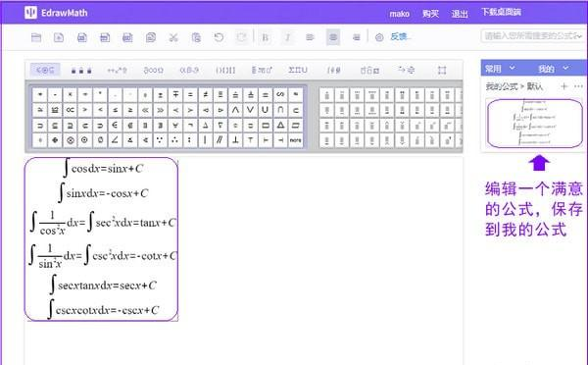588x365 pixels.
Task: Insert the therefore ∴ symbol
Action: pos(175,140)
